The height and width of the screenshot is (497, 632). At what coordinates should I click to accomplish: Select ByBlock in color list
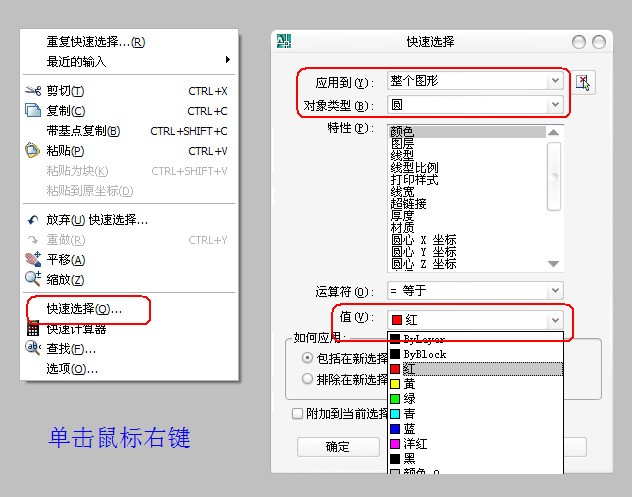tap(476, 354)
